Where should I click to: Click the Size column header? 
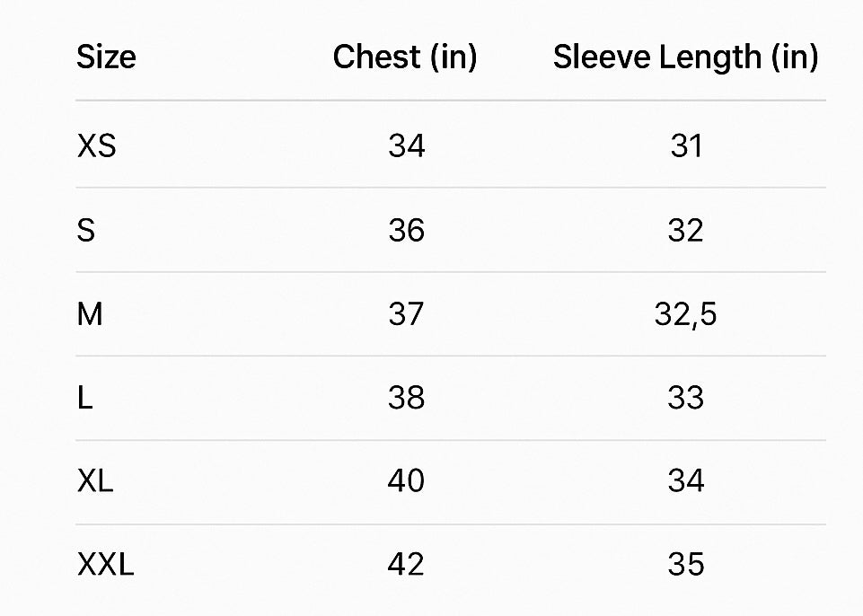coord(106,57)
